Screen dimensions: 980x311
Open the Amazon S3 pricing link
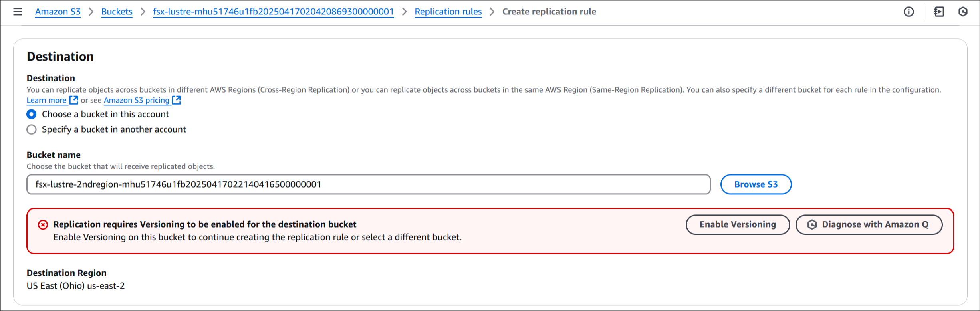point(137,100)
